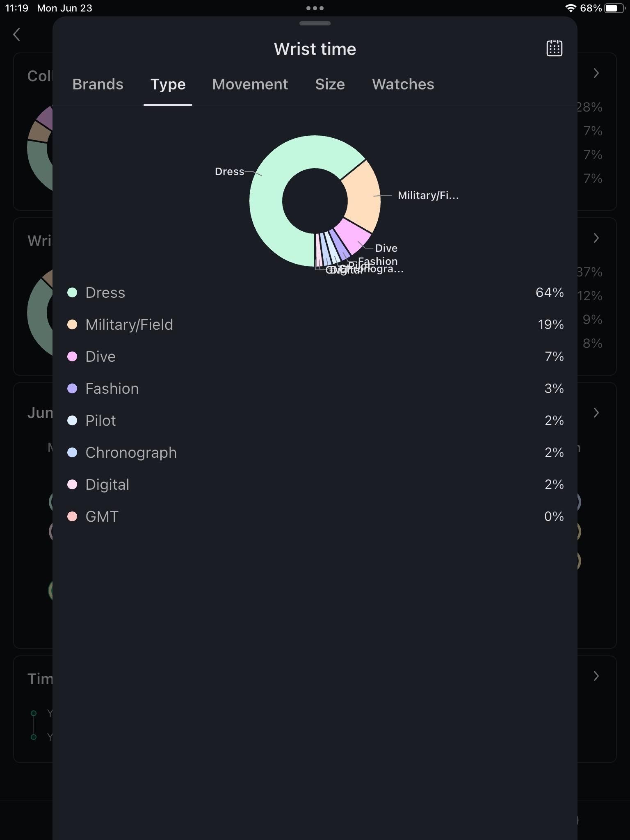The image size is (630, 840).
Task: Tap the Dress segment of donut chart
Action: tap(271, 213)
